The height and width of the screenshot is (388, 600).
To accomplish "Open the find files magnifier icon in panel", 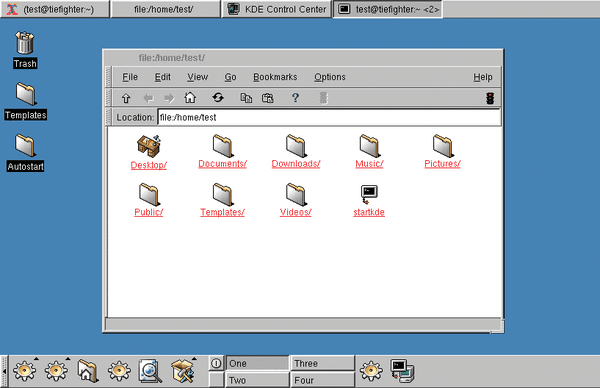I will 150,371.
